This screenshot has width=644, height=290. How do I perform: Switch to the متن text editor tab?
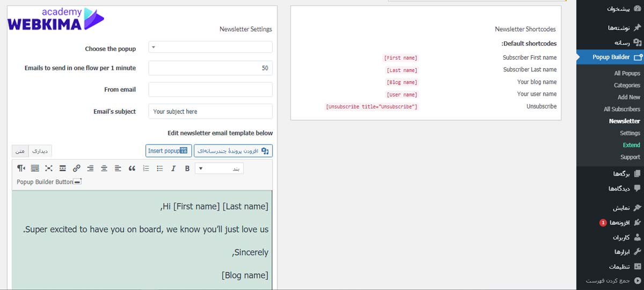[20, 151]
